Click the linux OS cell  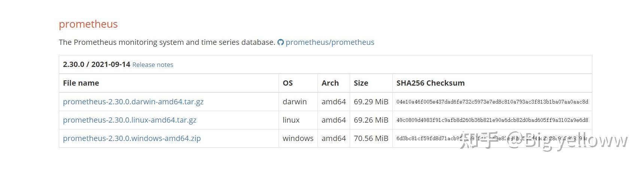click(291, 120)
